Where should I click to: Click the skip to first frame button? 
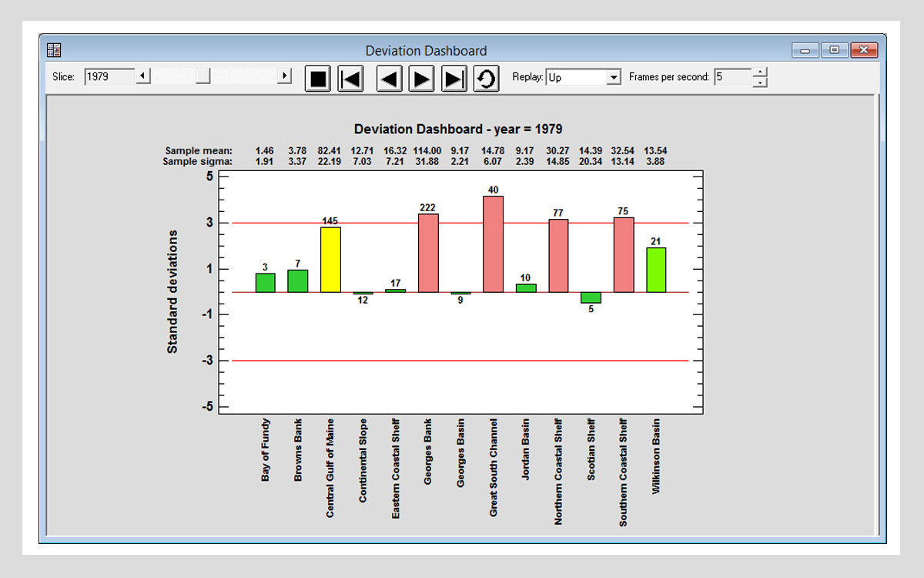coord(350,78)
